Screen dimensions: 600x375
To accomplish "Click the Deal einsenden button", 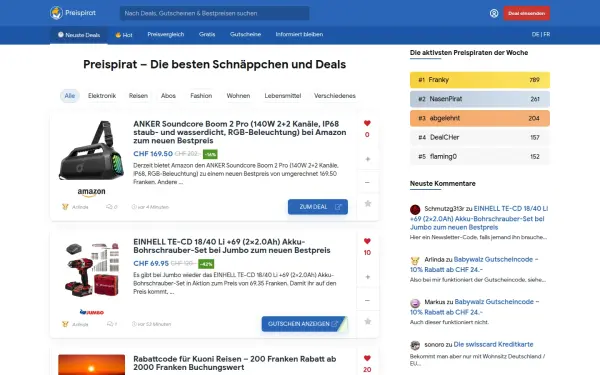I will [x=527, y=13].
